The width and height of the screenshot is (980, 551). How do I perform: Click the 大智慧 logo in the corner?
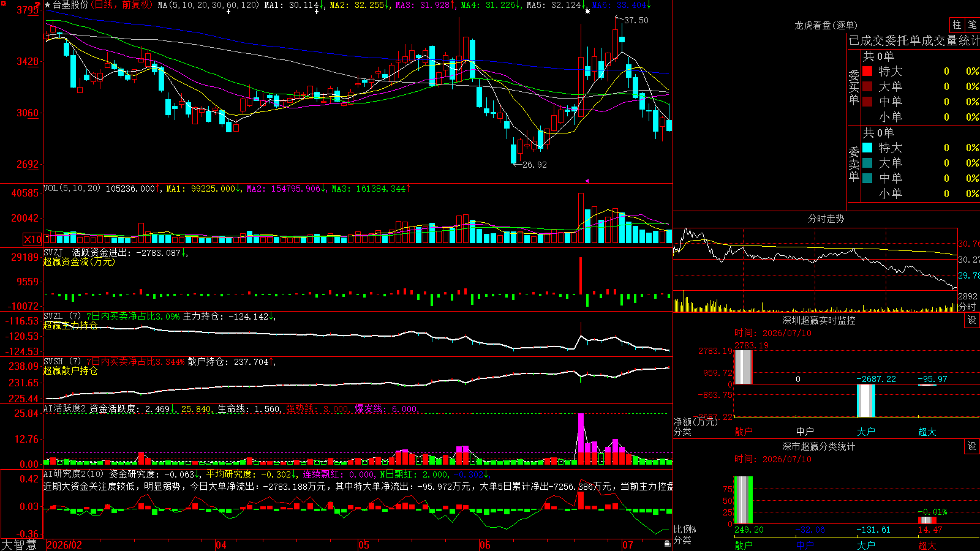click(x=19, y=544)
